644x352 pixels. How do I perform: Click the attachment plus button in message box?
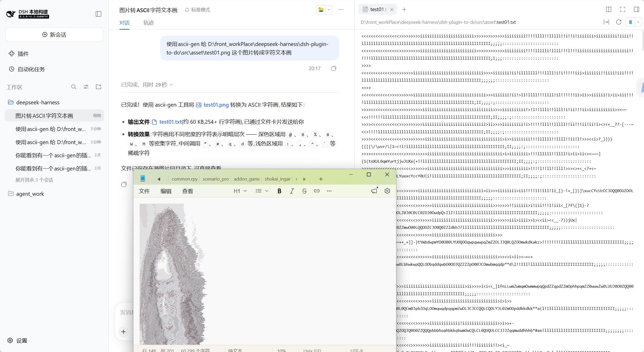(x=124, y=332)
